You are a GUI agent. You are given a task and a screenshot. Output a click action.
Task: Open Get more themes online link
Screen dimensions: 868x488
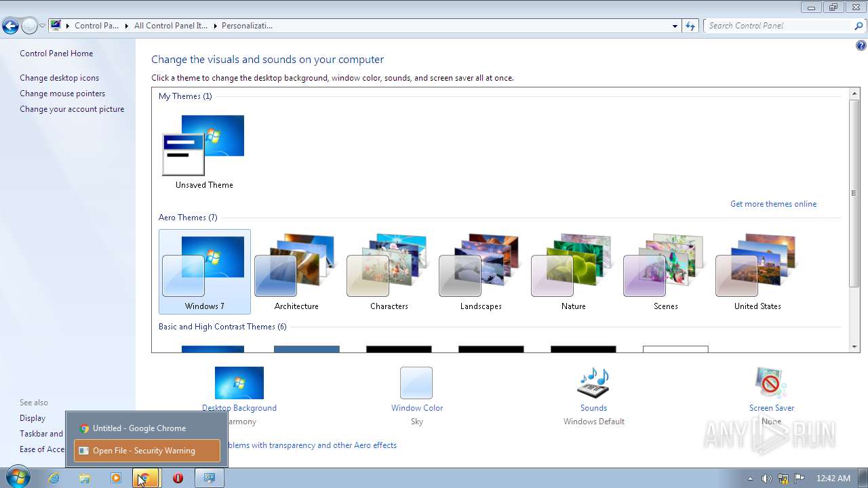773,204
